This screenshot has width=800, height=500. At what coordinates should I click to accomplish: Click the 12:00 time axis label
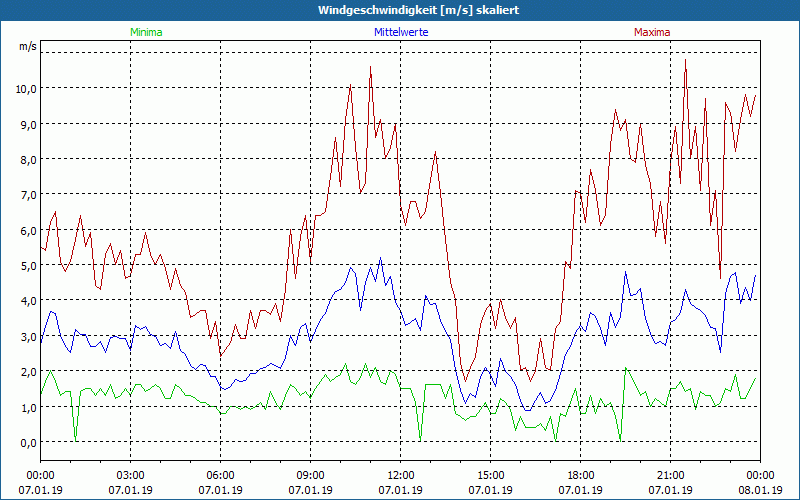[x=401, y=476]
